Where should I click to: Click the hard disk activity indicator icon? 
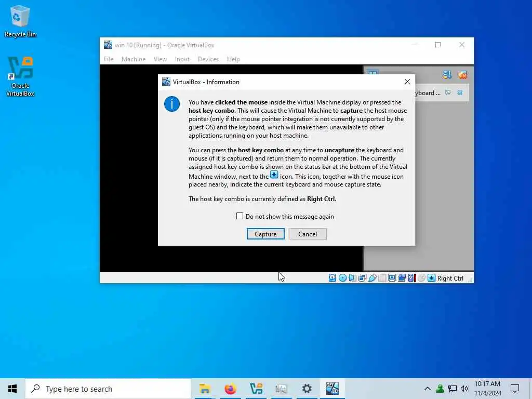[332, 278]
